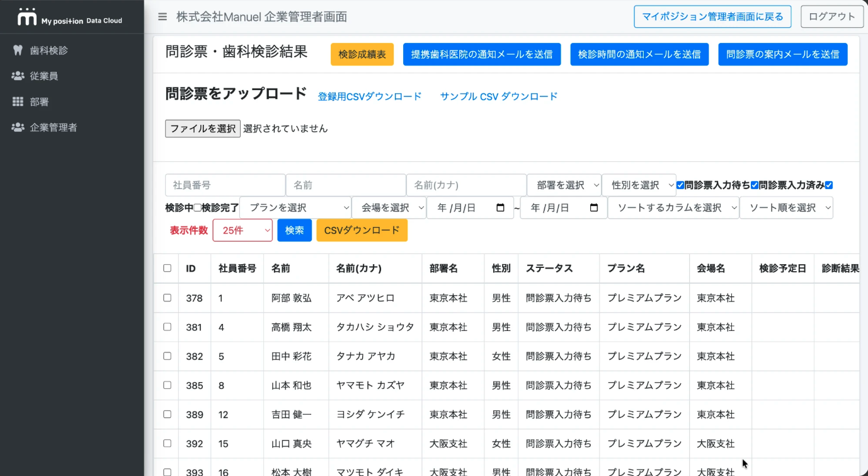Open the プランを選択 dropdown
This screenshot has width=868, height=476.
[x=295, y=207]
